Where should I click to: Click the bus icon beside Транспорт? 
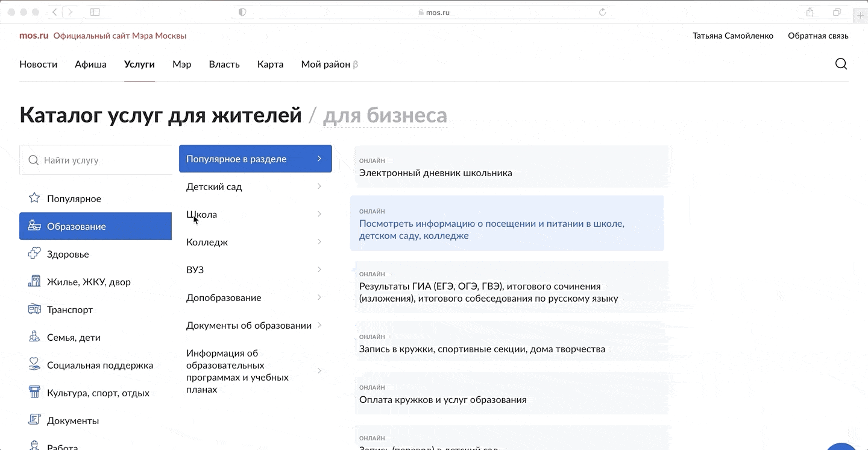tap(34, 309)
